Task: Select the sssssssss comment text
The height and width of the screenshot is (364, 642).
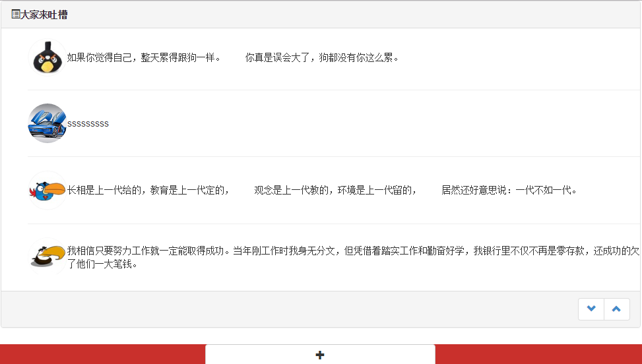Action: coord(88,124)
